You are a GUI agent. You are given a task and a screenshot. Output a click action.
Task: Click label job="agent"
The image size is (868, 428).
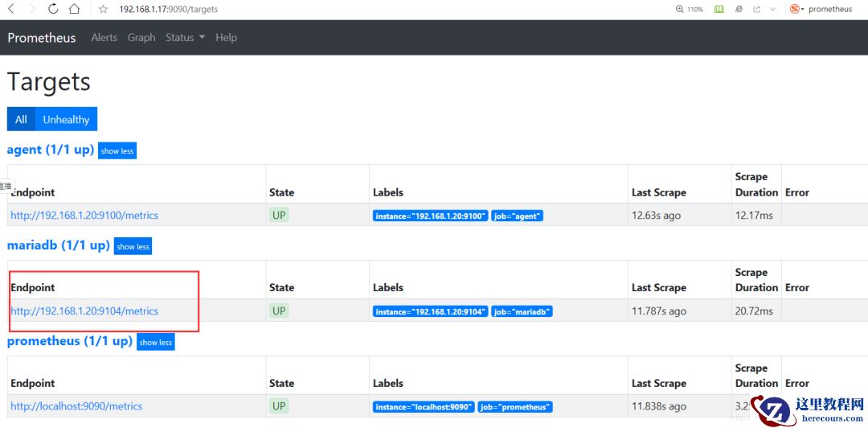[517, 216]
